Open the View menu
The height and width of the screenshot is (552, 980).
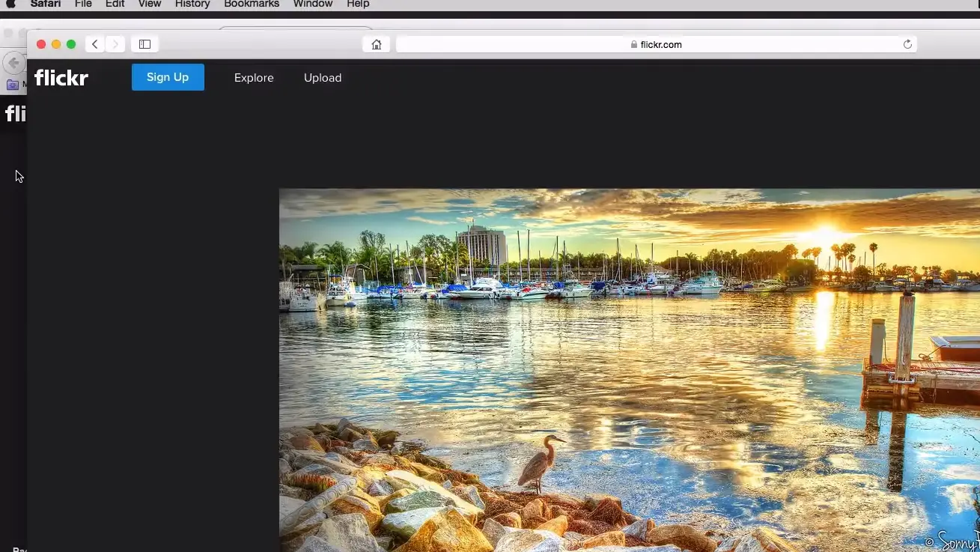click(x=149, y=4)
